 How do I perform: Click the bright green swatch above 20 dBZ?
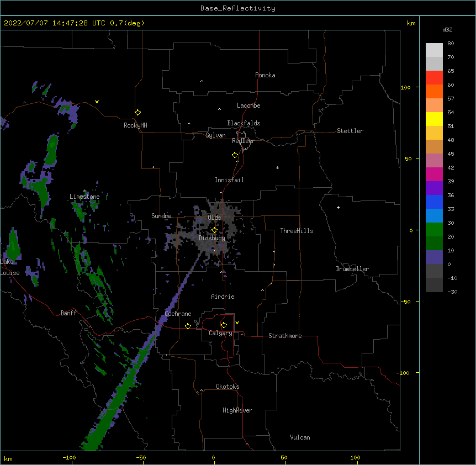click(x=434, y=230)
